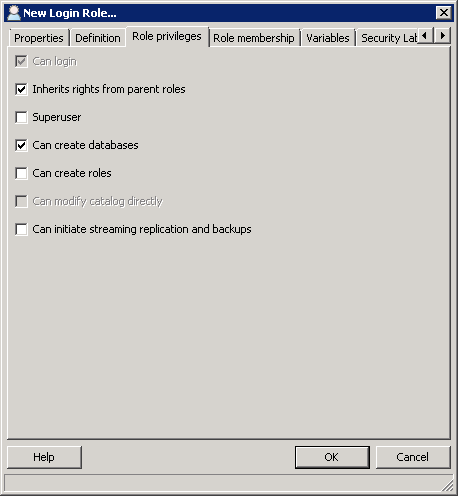The height and width of the screenshot is (496, 458).
Task: Enable streaming replication and backups option
Action: click(x=21, y=229)
